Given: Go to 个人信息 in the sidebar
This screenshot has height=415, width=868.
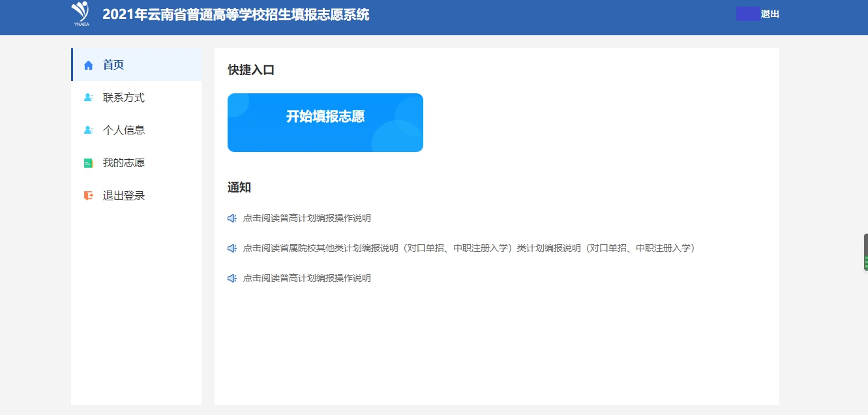Looking at the screenshot, I should [x=136, y=130].
